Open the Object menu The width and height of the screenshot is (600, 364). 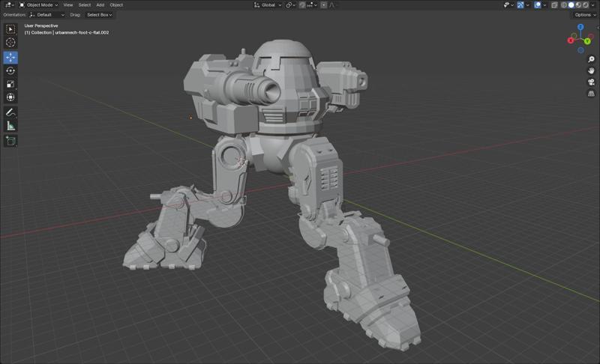tap(116, 5)
